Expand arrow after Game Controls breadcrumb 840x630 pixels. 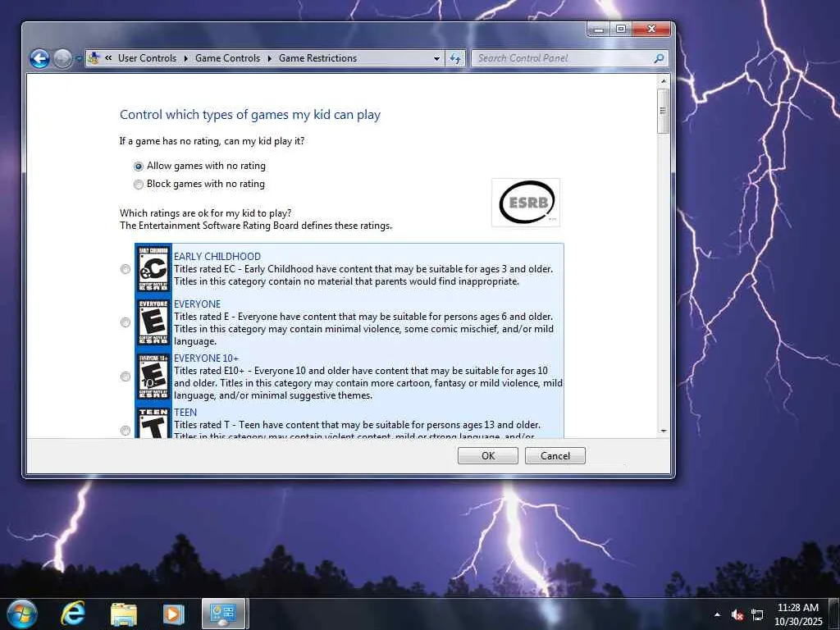coord(269,58)
